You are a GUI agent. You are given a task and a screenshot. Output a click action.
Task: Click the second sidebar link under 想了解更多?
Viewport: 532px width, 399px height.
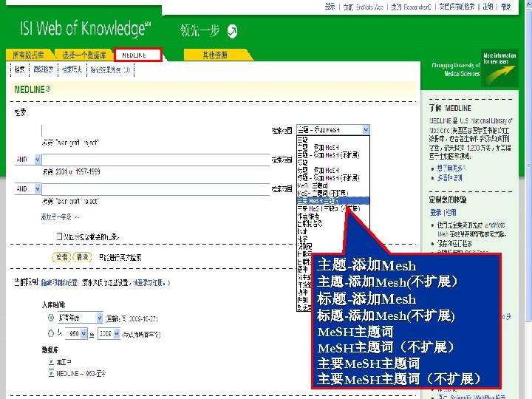pyautogui.click(x=450, y=177)
